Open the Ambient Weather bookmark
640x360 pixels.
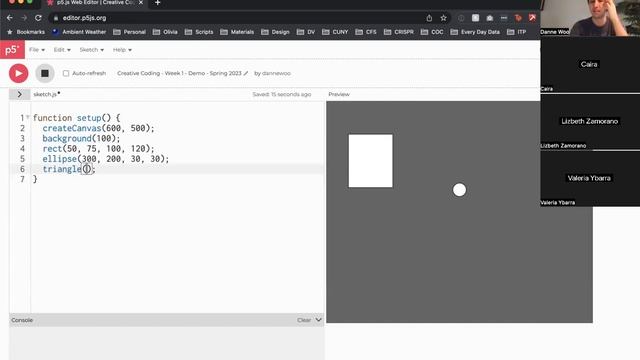[79, 32]
